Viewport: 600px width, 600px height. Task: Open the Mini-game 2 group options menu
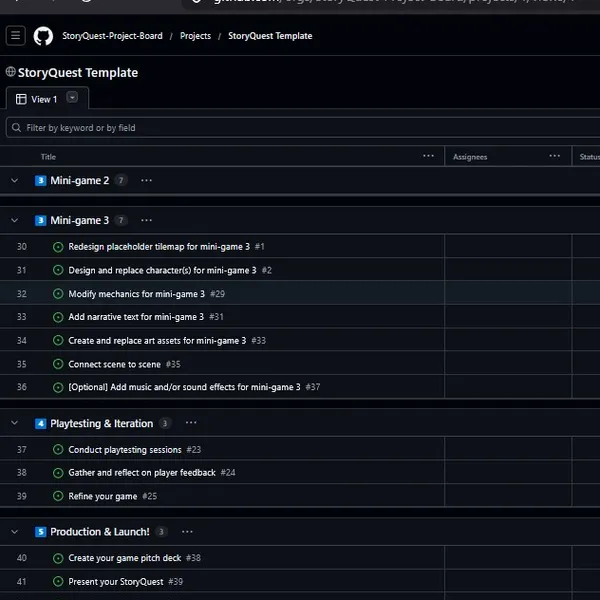point(147,180)
